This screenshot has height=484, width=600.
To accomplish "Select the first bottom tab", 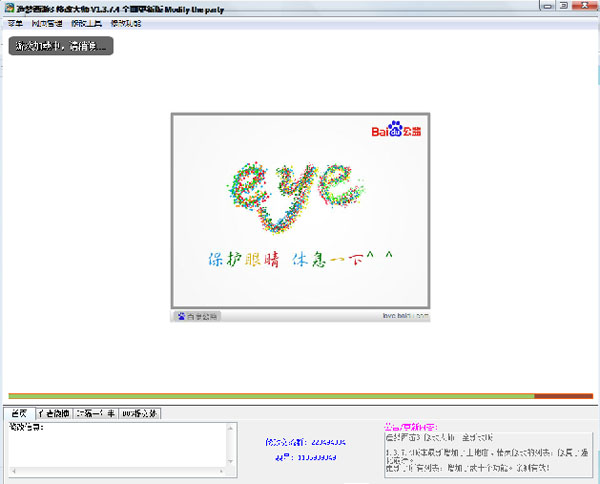I will pos(19,413).
